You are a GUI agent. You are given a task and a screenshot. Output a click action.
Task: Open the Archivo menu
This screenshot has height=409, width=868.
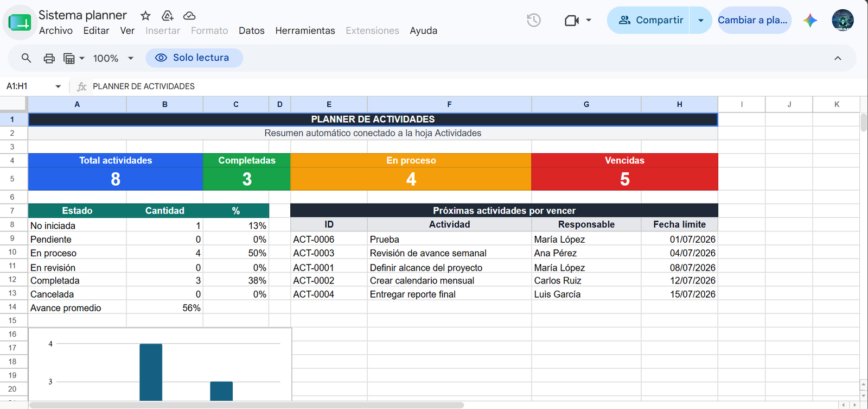point(56,31)
